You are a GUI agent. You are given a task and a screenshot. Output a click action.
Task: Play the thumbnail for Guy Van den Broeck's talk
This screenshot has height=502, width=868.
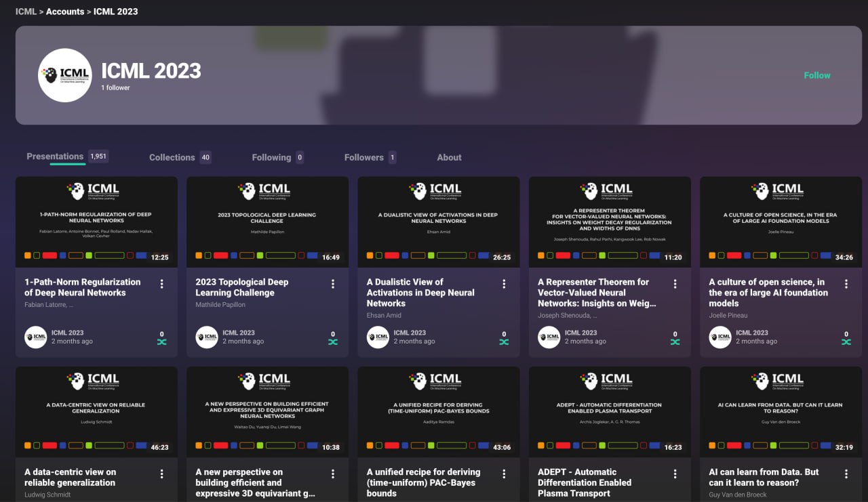tap(781, 412)
